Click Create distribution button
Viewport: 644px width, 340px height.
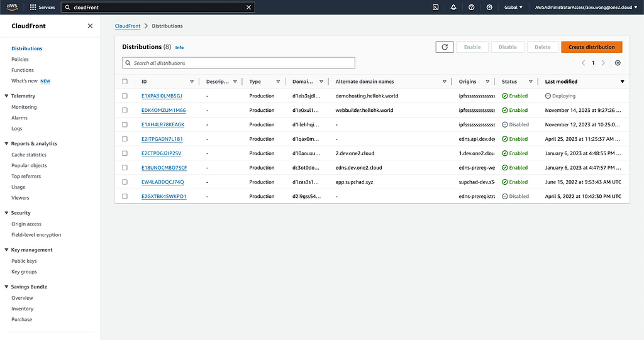[x=591, y=47]
